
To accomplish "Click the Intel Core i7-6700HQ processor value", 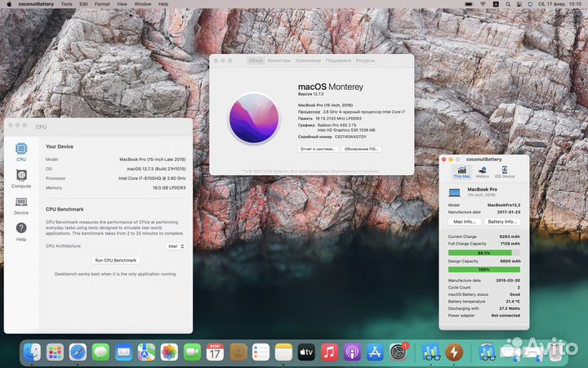I will click(x=152, y=178).
